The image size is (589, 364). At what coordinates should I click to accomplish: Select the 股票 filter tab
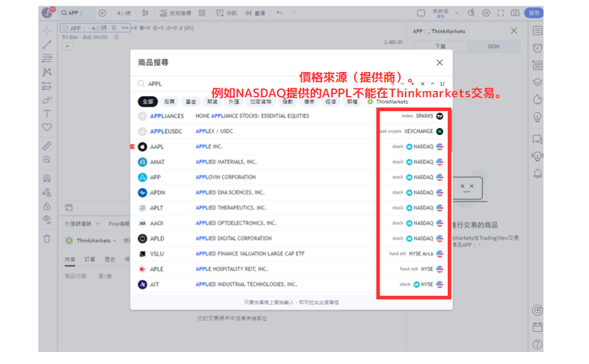click(170, 102)
